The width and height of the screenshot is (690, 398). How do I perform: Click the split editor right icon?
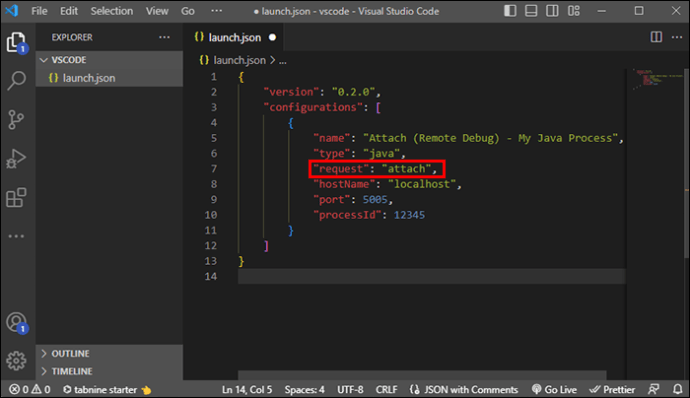click(656, 37)
